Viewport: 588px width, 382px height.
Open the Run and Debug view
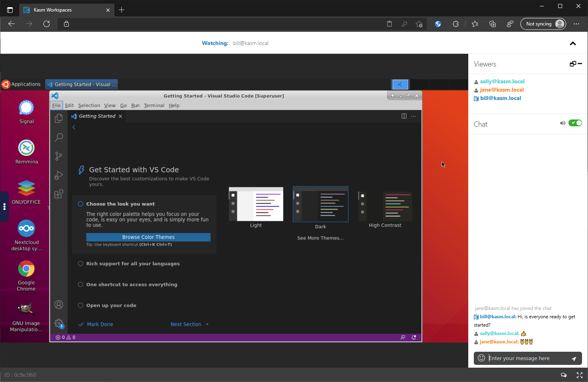click(x=58, y=175)
